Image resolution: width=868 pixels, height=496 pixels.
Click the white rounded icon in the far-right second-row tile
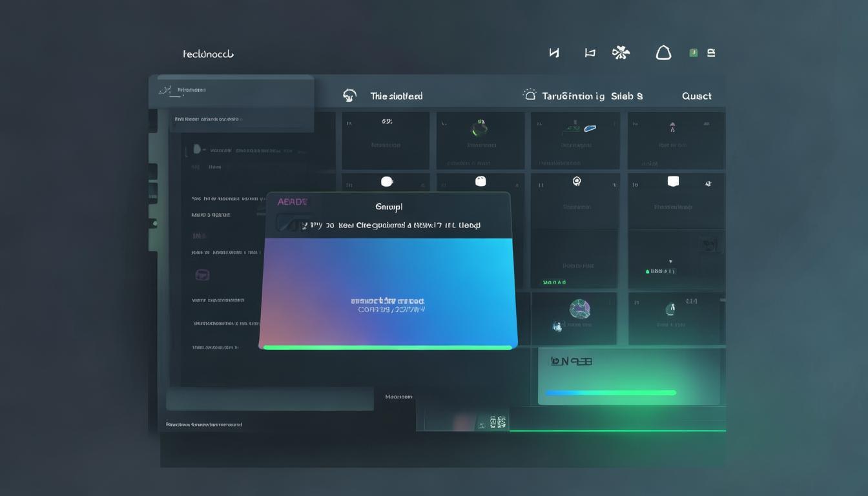pos(673,181)
